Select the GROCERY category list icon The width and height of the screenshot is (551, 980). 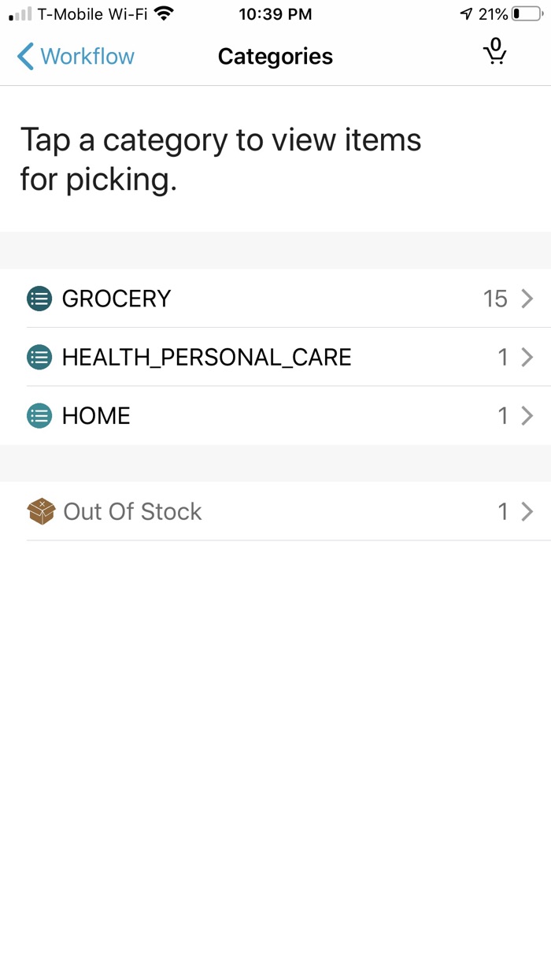click(39, 299)
